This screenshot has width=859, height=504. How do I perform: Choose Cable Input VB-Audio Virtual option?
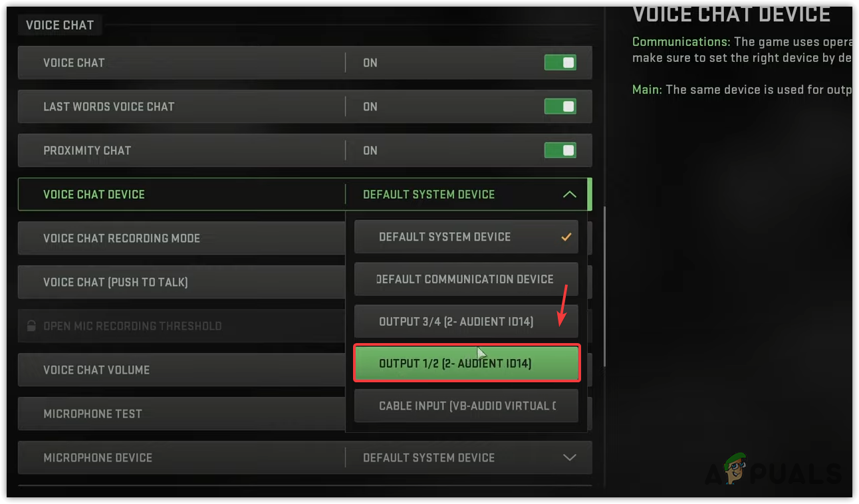coord(465,406)
